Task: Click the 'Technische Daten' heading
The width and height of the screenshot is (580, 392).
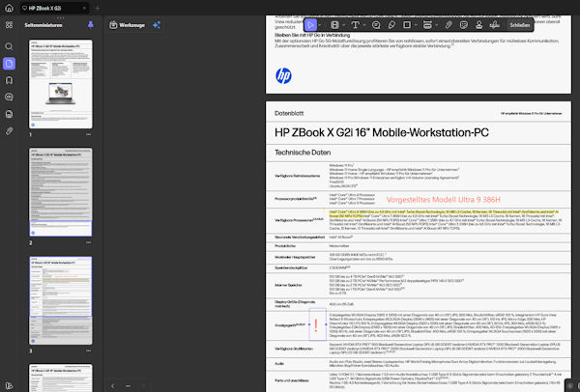Action: pyautogui.click(x=303, y=153)
